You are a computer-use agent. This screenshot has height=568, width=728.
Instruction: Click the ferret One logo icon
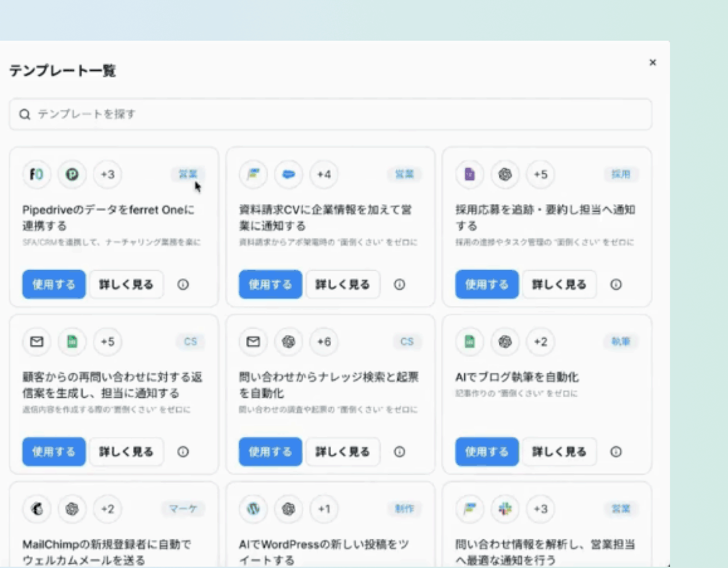[37, 175]
